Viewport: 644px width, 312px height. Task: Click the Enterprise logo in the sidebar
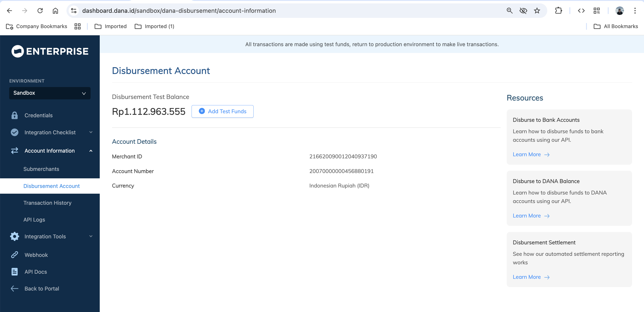[49, 51]
